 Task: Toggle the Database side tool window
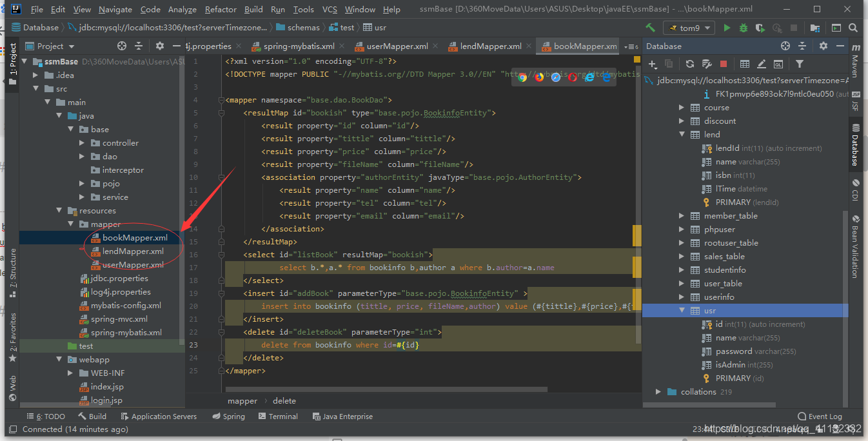(x=856, y=144)
